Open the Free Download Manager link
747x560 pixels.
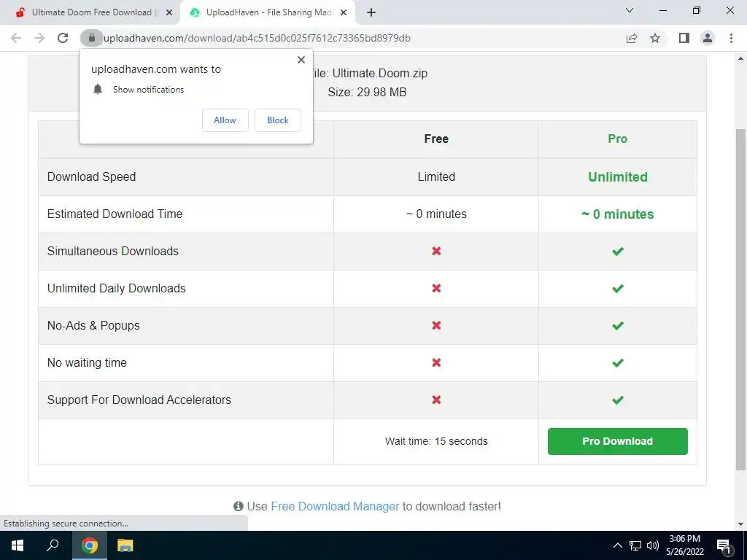(x=335, y=506)
